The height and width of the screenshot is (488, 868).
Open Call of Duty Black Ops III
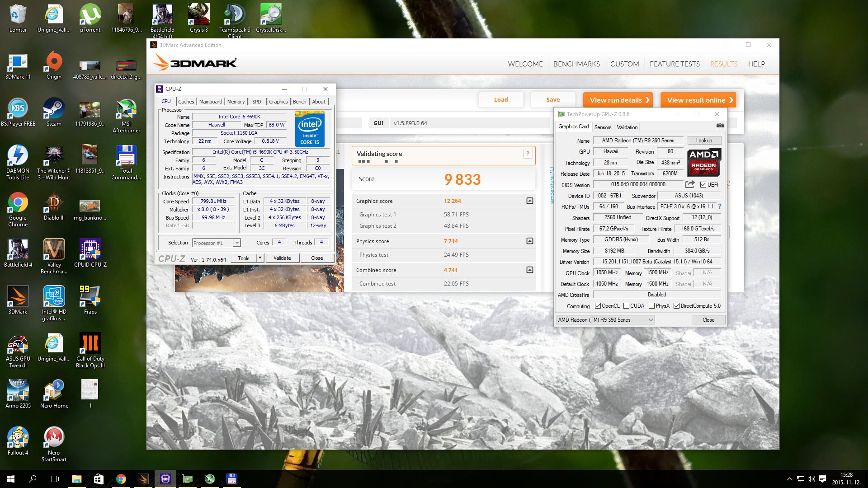tap(90, 351)
